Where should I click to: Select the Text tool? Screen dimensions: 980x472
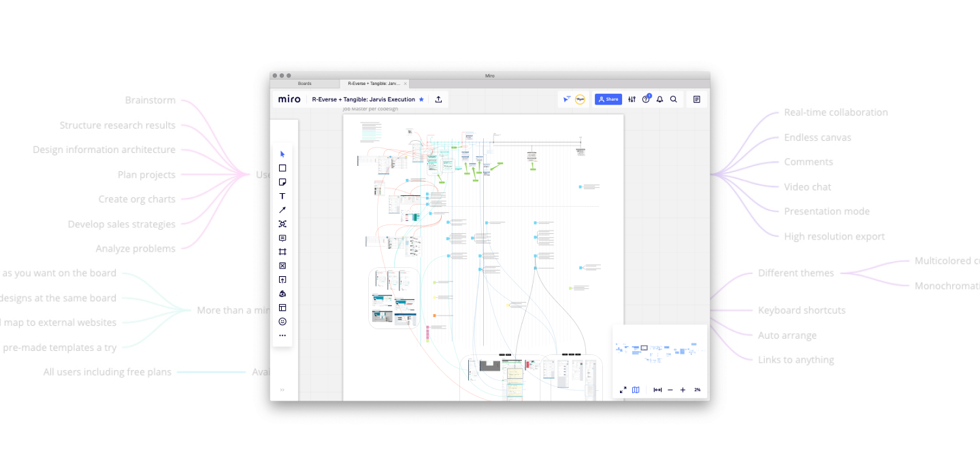point(282,196)
